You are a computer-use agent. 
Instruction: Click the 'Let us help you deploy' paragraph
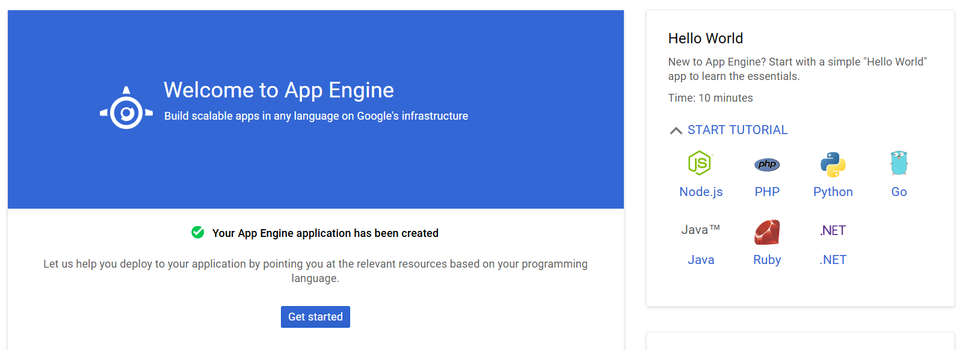point(315,271)
